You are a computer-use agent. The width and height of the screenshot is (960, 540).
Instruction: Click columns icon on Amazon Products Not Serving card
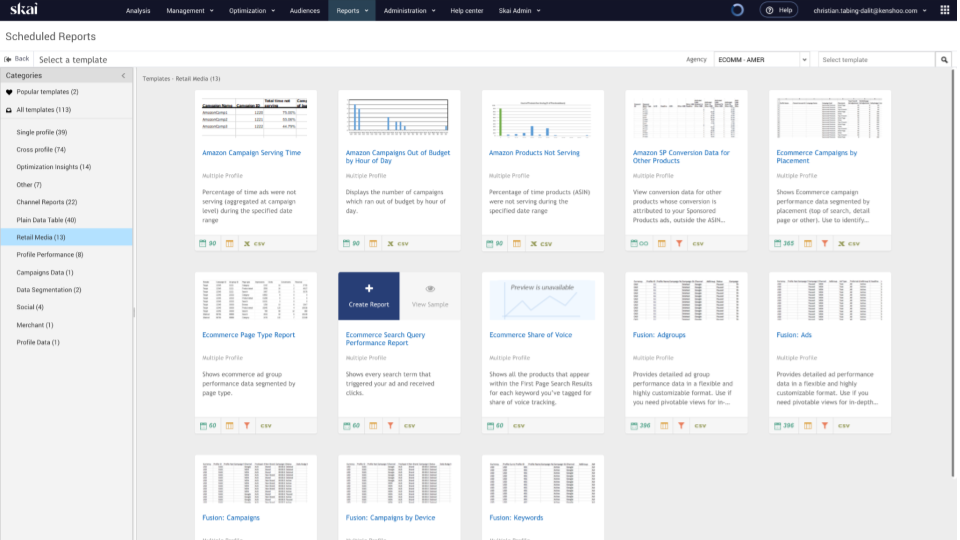pyautogui.click(x=517, y=243)
